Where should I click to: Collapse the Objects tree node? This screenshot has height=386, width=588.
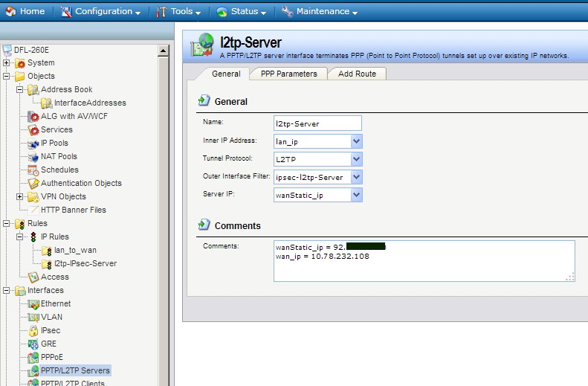7,76
